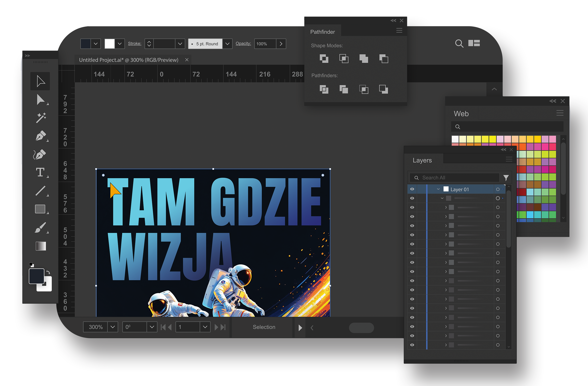
Task: Toggle visibility of first sublayer under Layer 01
Action: pos(412,198)
